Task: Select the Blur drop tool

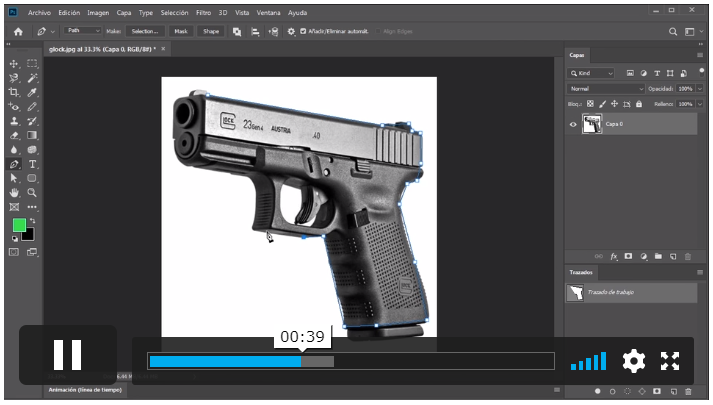Action: click(14, 150)
